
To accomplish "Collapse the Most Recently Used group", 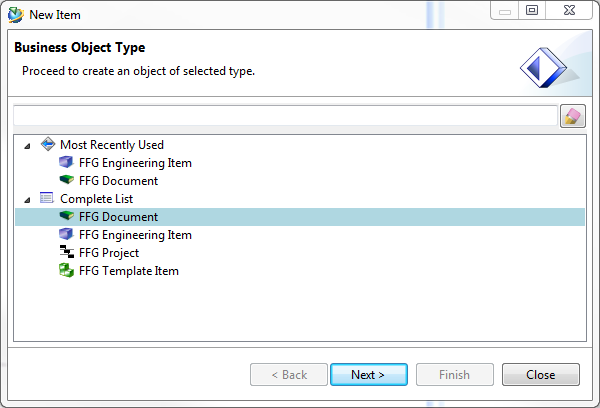I will [x=27, y=146].
